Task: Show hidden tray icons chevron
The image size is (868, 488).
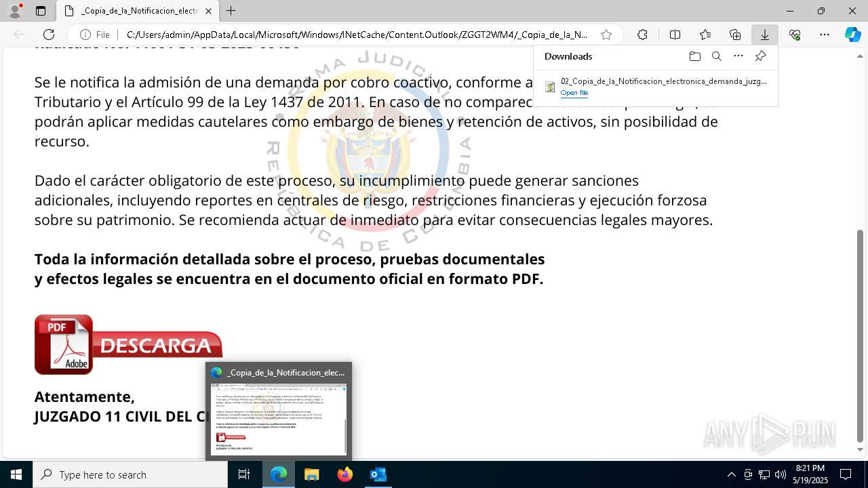Action: coord(731,474)
